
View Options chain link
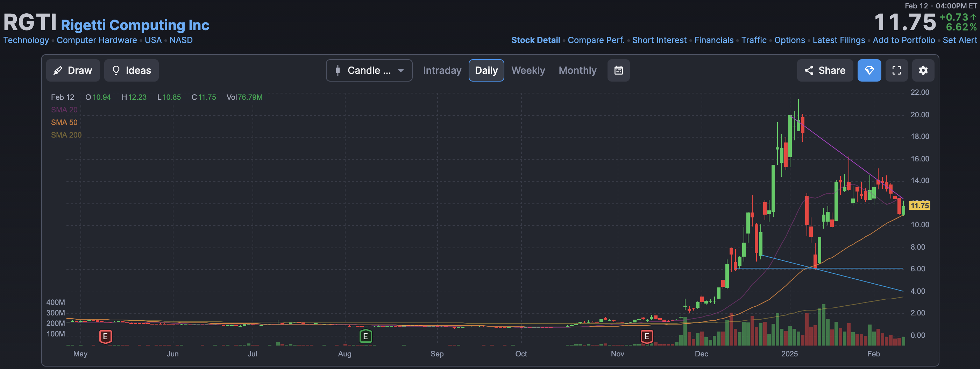point(790,40)
